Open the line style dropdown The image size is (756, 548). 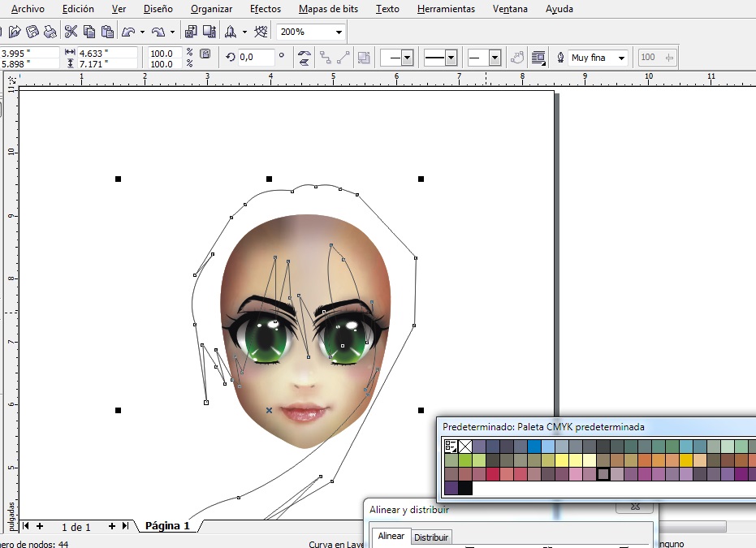(451, 58)
